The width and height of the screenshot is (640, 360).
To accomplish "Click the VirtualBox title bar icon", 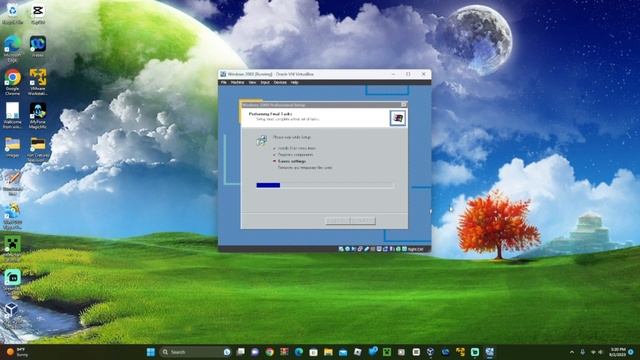I will [223, 74].
